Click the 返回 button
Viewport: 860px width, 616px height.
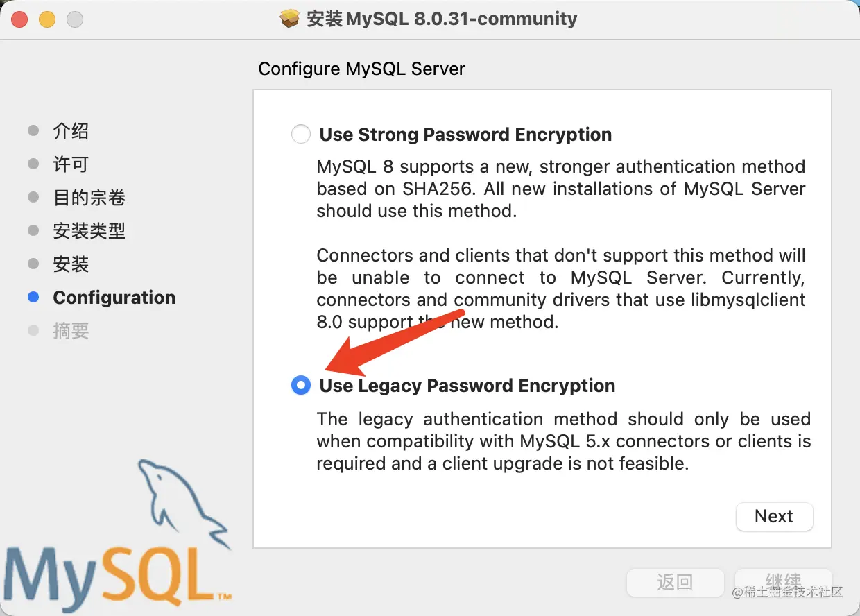pos(675,582)
